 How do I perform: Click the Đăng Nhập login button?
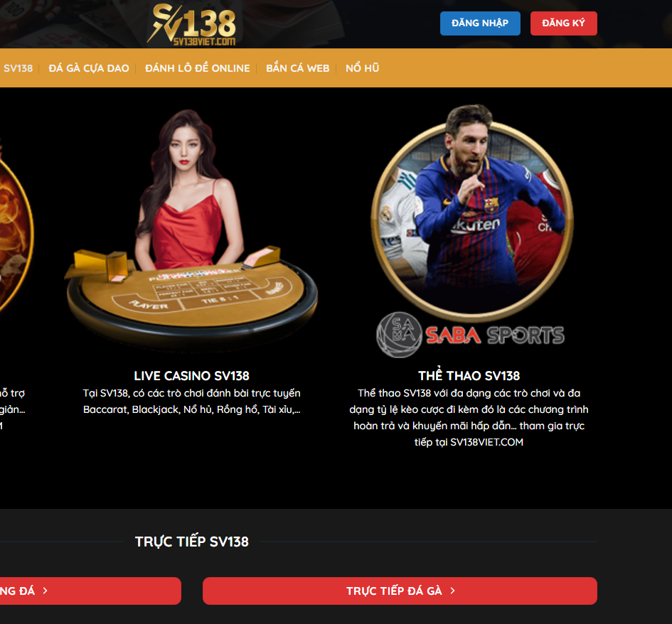[480, 23]
